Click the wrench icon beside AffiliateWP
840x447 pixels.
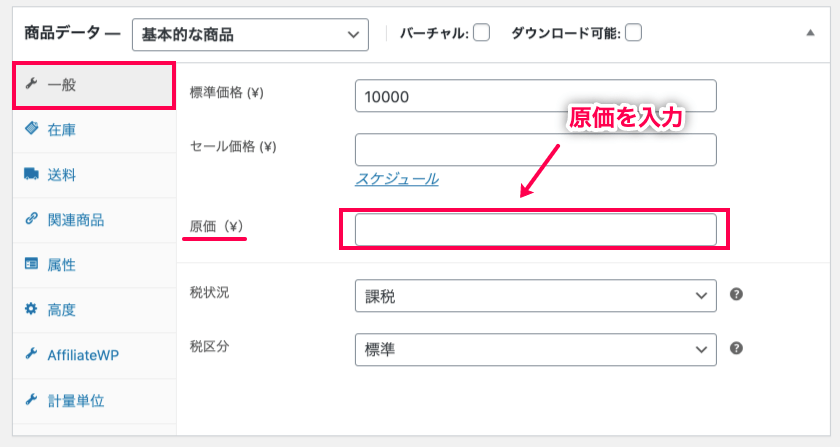(31, 354)
